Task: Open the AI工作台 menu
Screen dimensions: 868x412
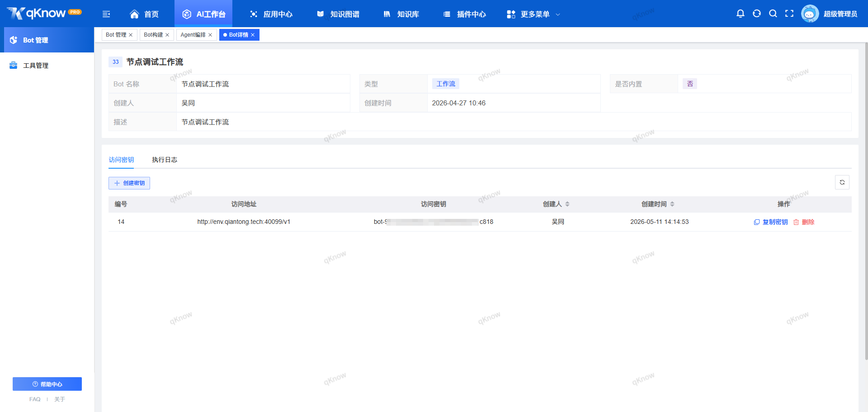Action: (203, 14)
